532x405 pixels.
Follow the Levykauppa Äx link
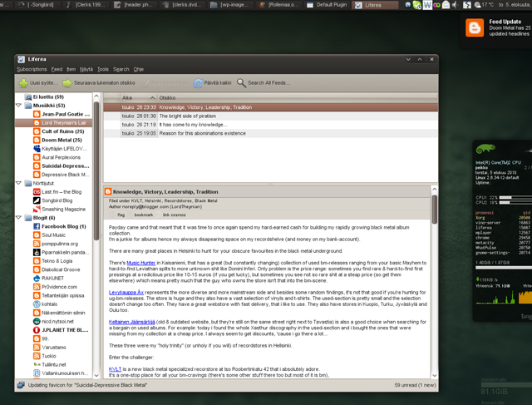pos(126,292)
